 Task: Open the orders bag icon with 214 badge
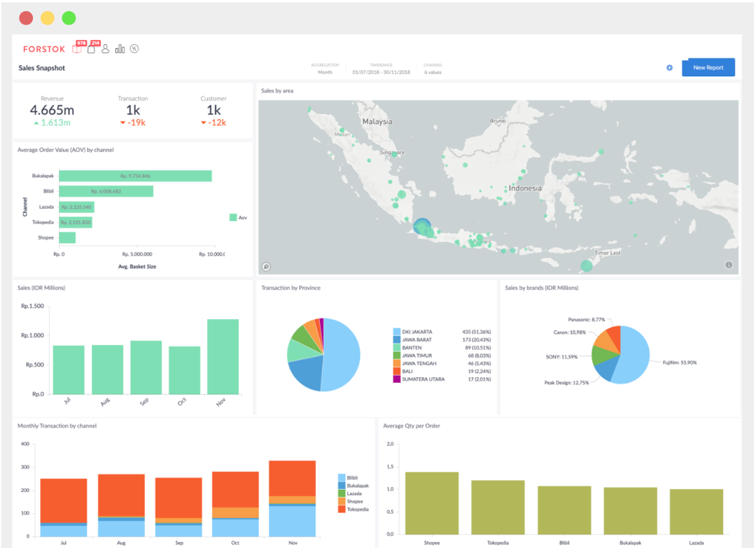tap(91, 49)
